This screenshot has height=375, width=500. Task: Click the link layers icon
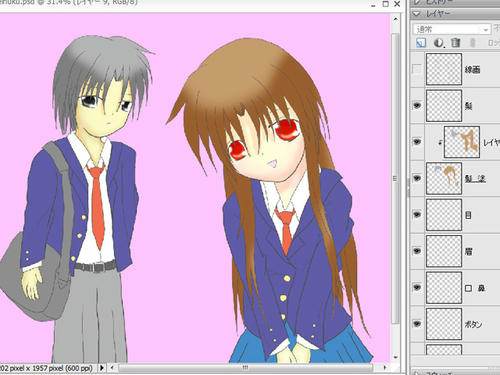(472, 43)
